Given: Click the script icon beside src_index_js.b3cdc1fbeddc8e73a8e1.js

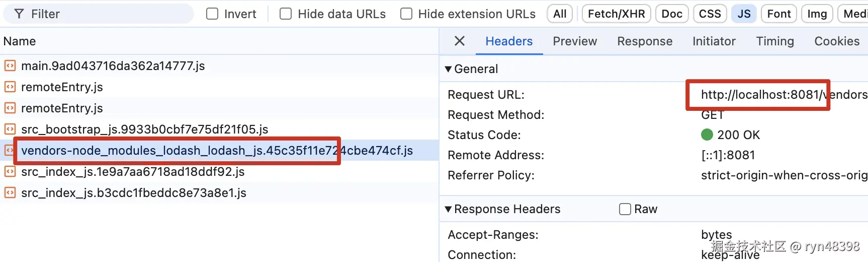Looking at the screenshot, I should click(10, 192).
